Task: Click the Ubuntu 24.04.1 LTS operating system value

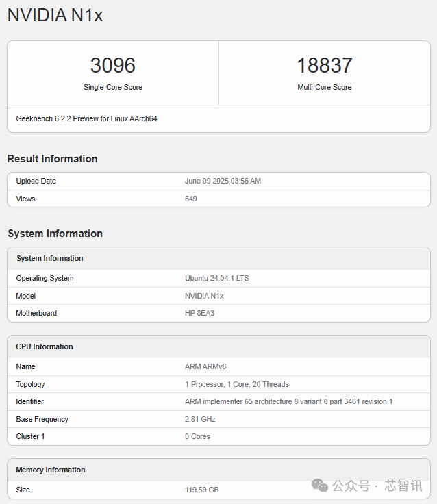Action: click(216, 278)
